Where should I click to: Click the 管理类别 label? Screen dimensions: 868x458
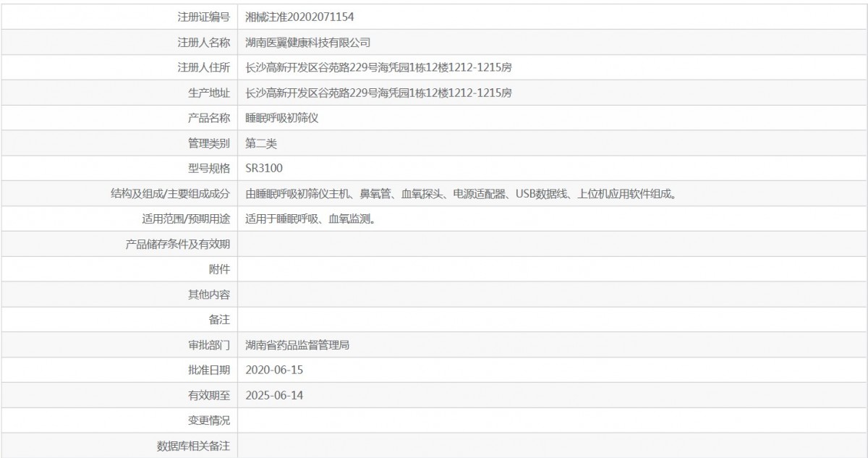pyautogui.click(x=209, y=143)
